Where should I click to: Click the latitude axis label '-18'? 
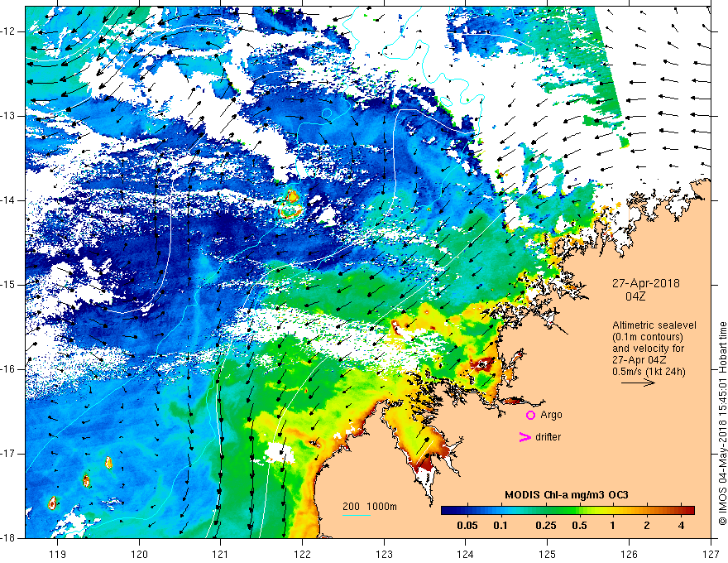pos(9,538)
